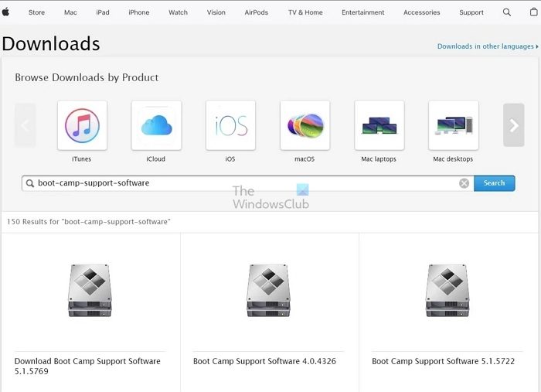This screenshot has height=392, width=541.
Task: Select the iOS product icon
Action: click(x=230, y=125)
